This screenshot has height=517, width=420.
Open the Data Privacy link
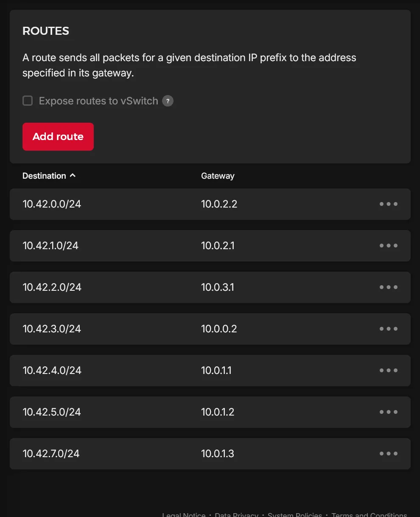click(236, 514)
